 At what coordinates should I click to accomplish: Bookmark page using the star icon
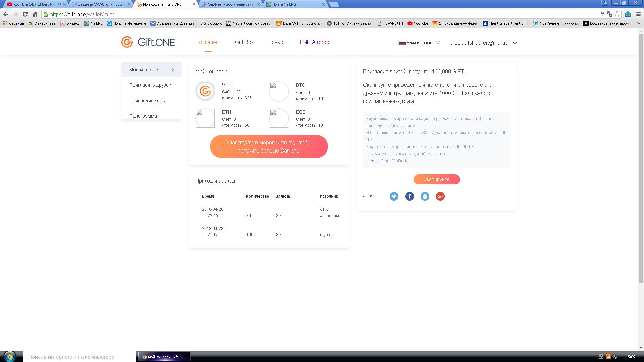coord(617,14)
